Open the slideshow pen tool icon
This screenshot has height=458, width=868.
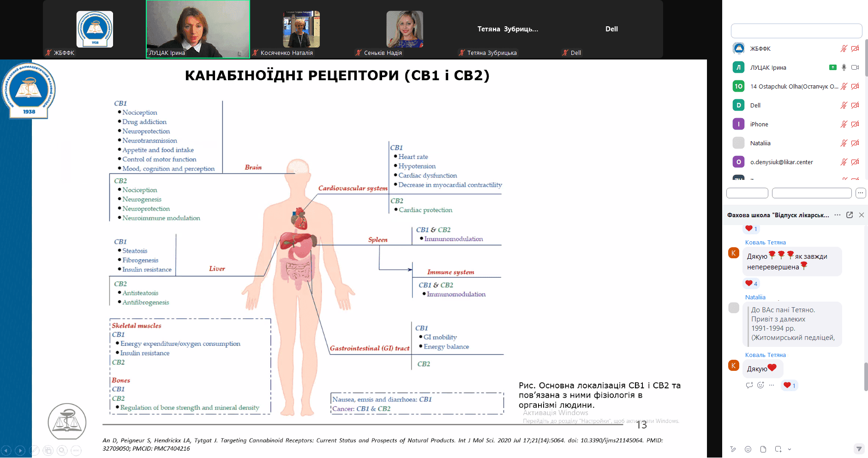pyautogui.click(x=34, y=451)
